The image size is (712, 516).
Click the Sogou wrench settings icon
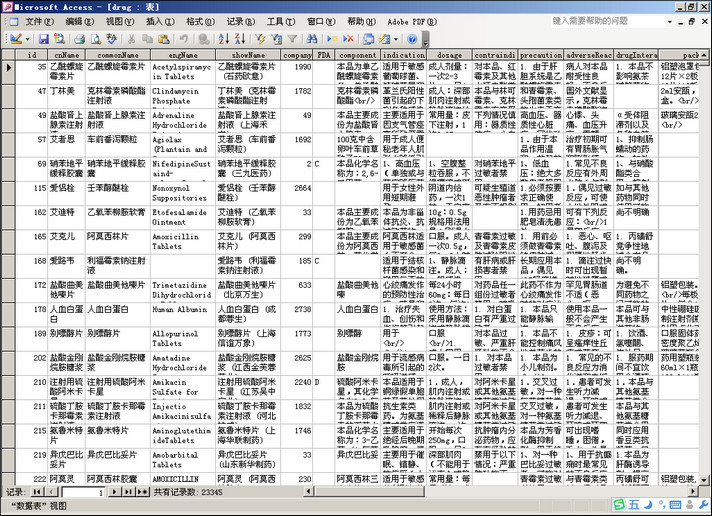704,504
